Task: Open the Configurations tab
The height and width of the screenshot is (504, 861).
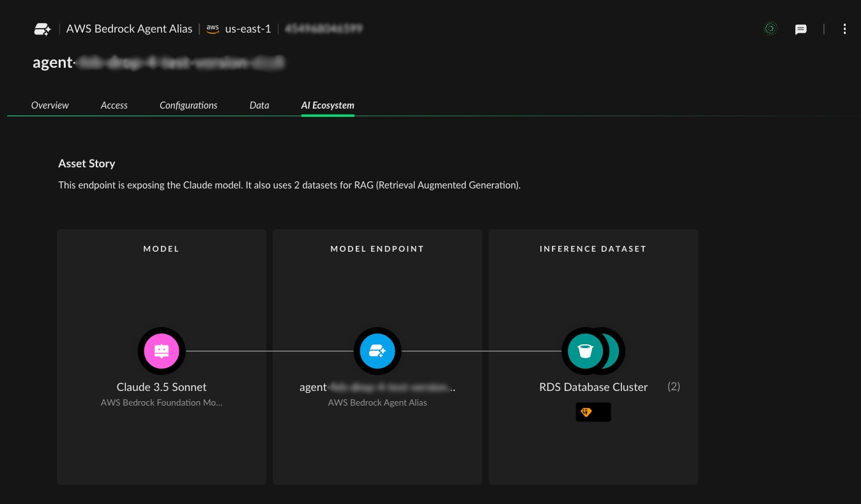Action: click(188, 105)
